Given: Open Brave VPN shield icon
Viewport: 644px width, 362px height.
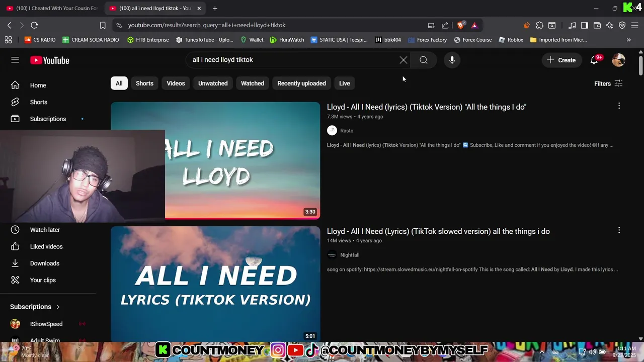Looking at the screenshot, I should tap(622, 25).
